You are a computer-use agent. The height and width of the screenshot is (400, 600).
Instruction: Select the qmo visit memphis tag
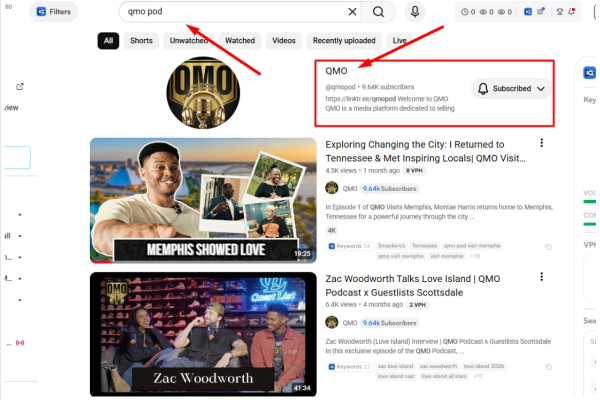click(x=401, y=256)
